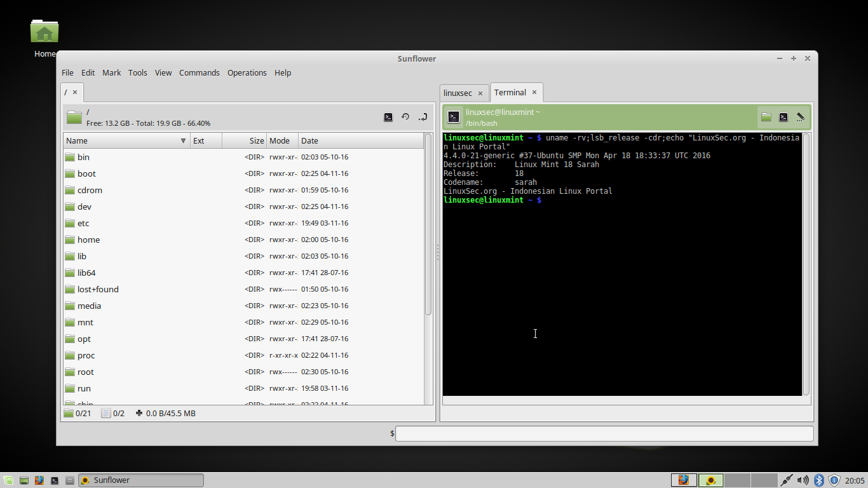This screenshot has height=488, width=868.
Task: Click the small terminal button in terminal title bar
Action: [x=783, y=117]
